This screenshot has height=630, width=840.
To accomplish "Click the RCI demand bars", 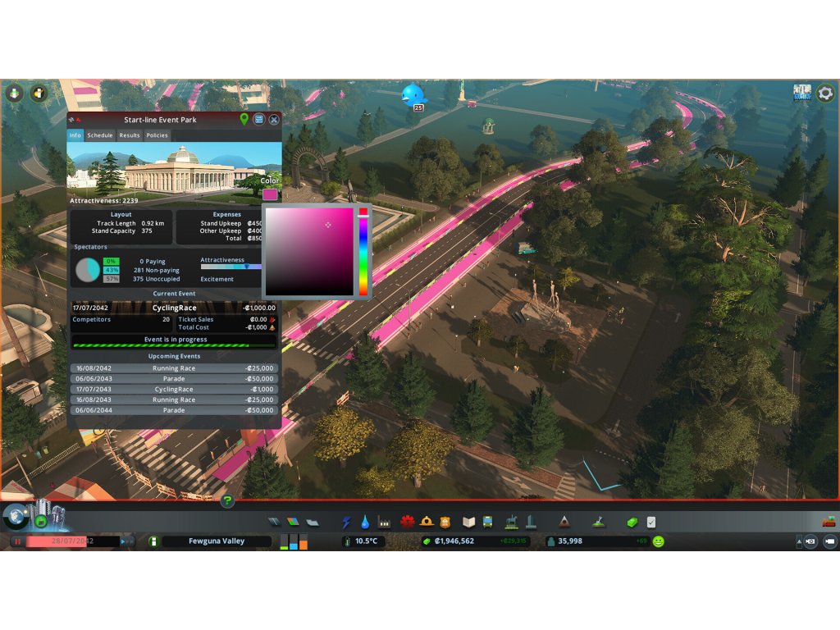I will 294,541.
